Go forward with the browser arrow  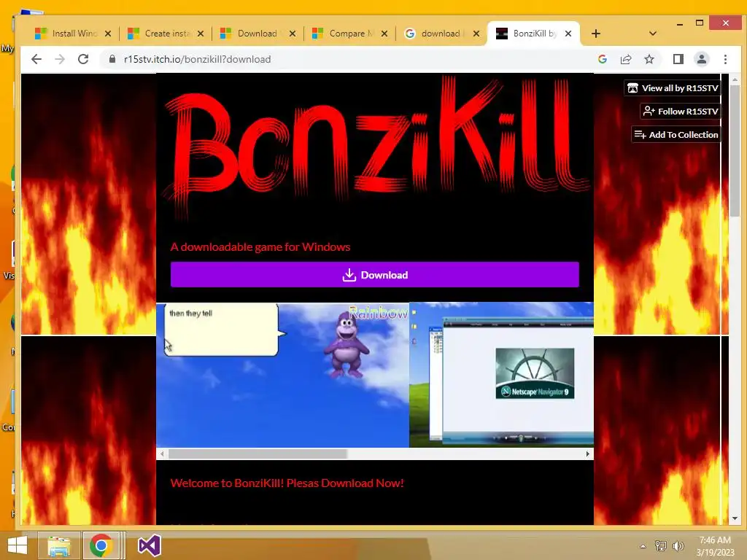[x=60, y=59]
